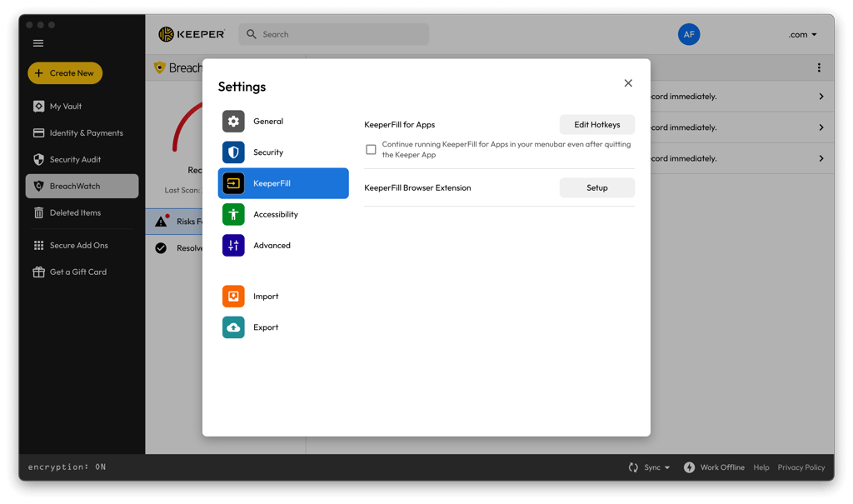The width and height of the screenshot is (853, 504).
Task: Click the BreachWatch sidebar shield icon
Action: pyautogui.click(x=38, y=186)
